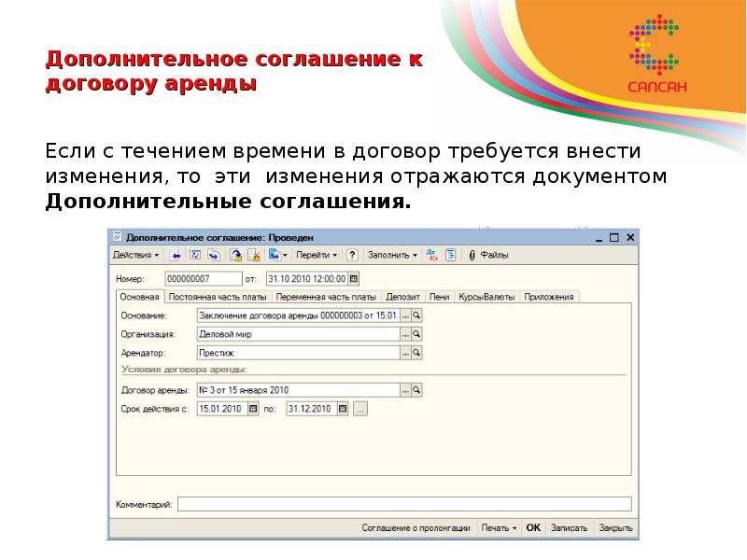Expand the Печать dropdown
The height and width of the screenshot is (560, 747).
pos(499,528)
